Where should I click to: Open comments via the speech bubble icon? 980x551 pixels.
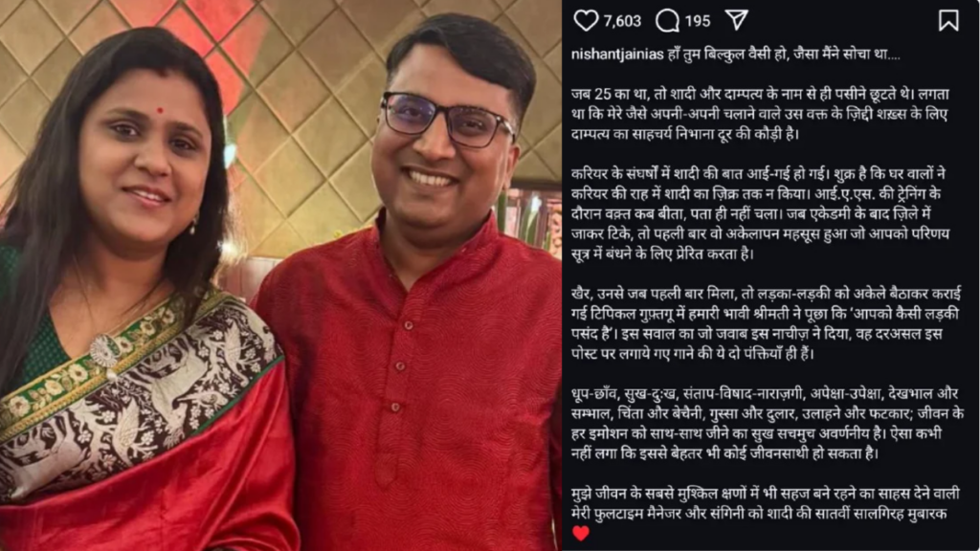[x=667, y=21]
